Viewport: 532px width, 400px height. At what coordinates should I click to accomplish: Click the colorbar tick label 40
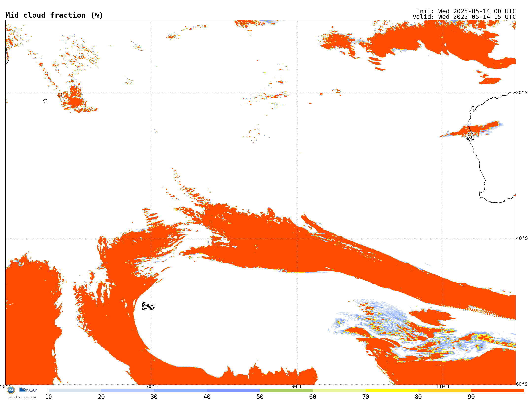point(207,397)
